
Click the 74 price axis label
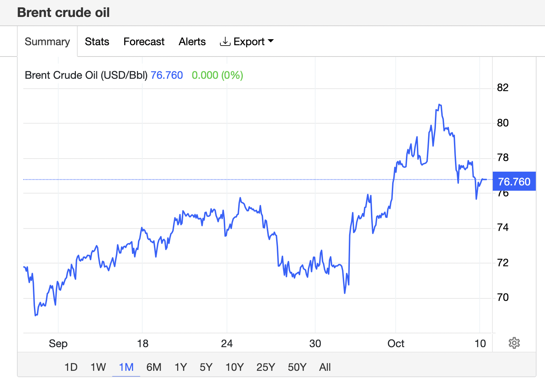tap(503, 227)
